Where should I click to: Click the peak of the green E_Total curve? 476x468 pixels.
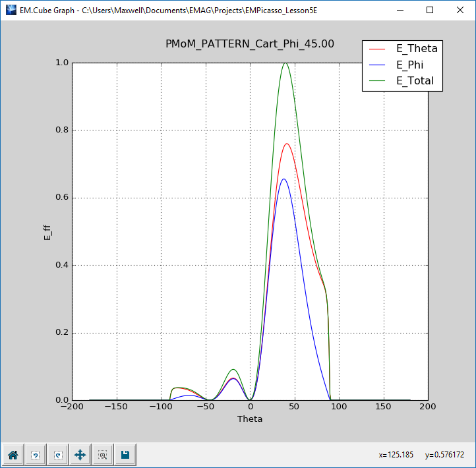(285, 63)
